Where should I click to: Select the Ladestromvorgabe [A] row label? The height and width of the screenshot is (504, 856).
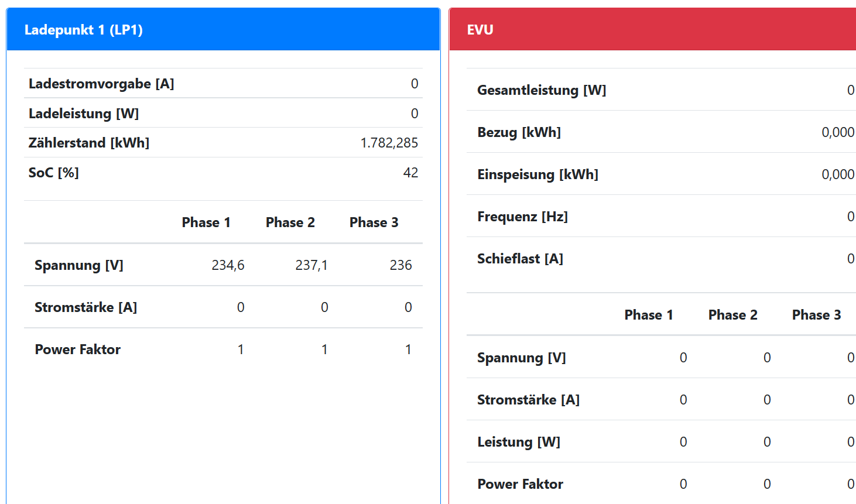pos(101,84)
